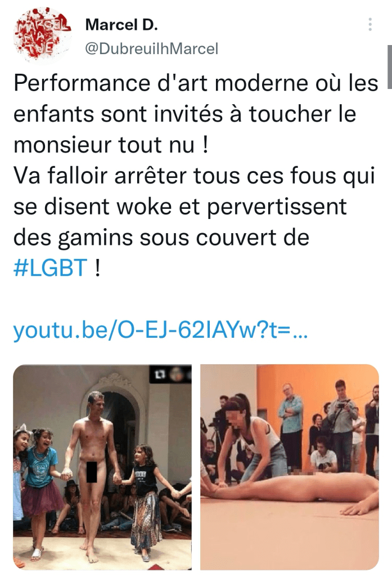Screen dimensions: 392x576
Task: Click the text line starting "Va falloir arrêter"
Action: (x=194, y=176)
